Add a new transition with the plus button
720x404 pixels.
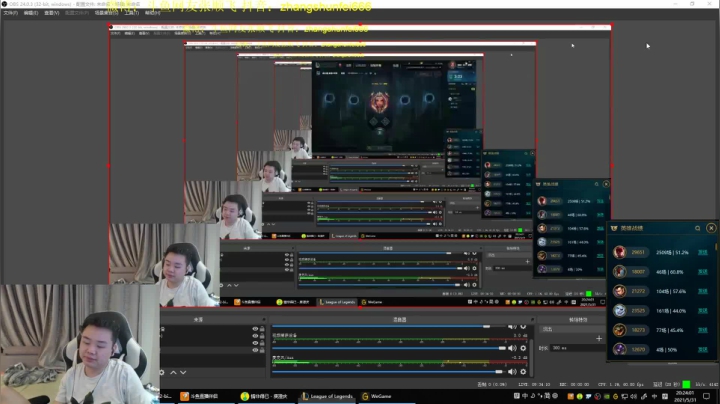click(x=599, y=338)
